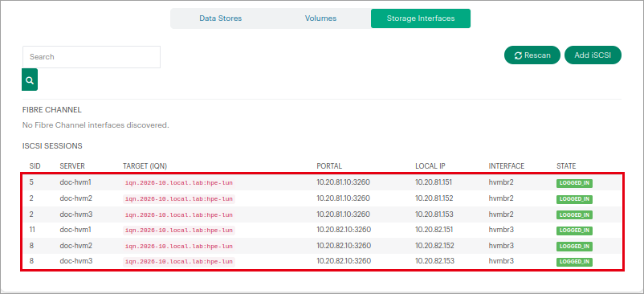Click server doc-hvm1 in the 10.20.82.151 row

(75, 230)
